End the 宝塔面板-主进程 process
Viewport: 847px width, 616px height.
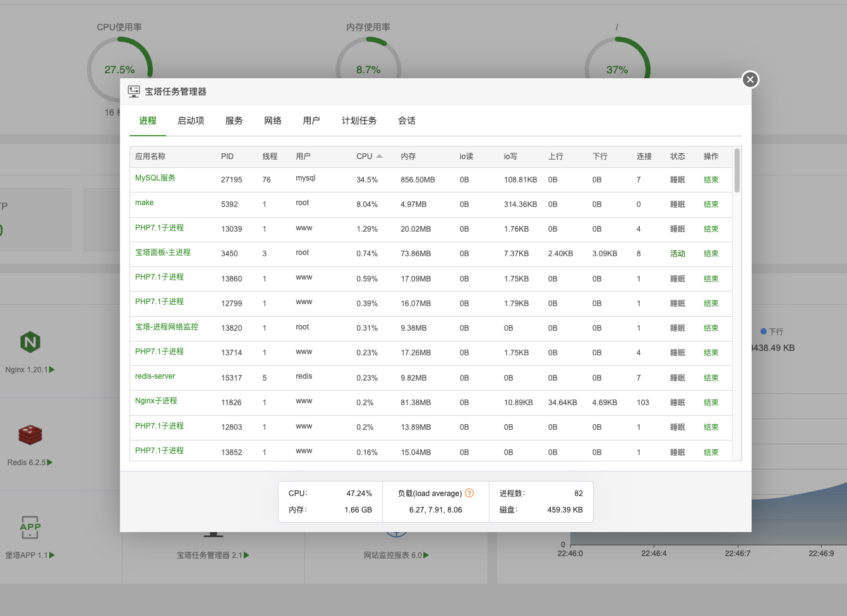point(711,254)
